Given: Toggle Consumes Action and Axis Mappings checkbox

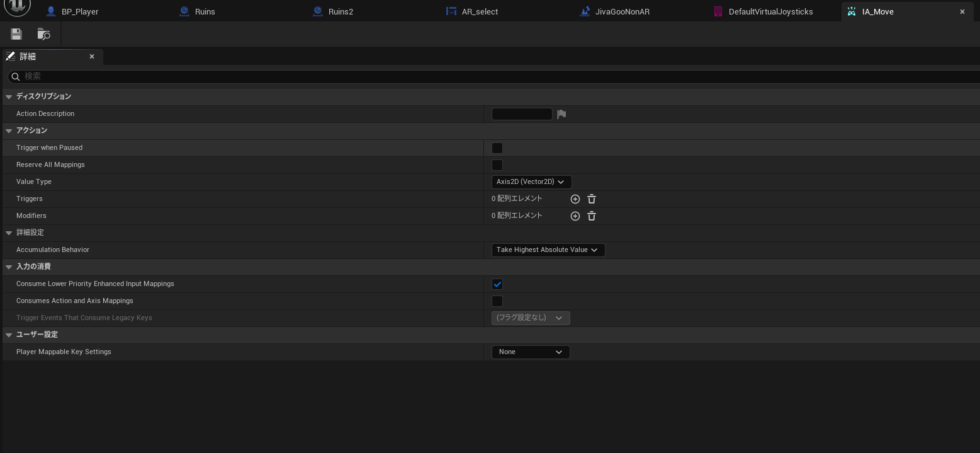Looking at the screenshot, I should 497,301.
